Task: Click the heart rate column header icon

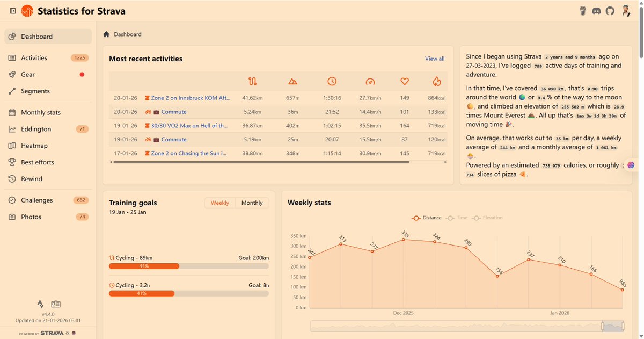Action: [405, 82]
